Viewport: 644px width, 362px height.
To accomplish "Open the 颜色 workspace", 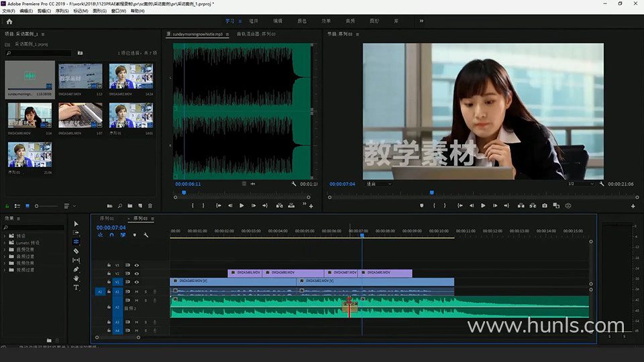I will (x=302, y=21).
